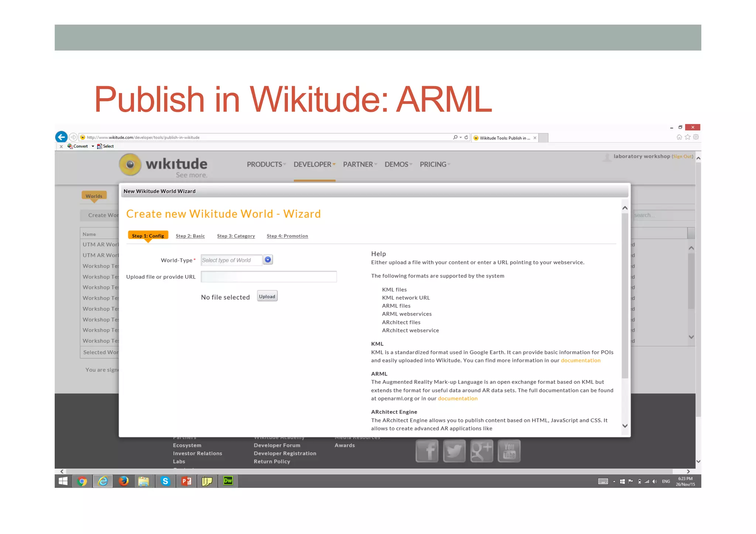Click the Labs footer link
Image resolution: width=756 pixels, height=534 pixels.
[179, 462]
